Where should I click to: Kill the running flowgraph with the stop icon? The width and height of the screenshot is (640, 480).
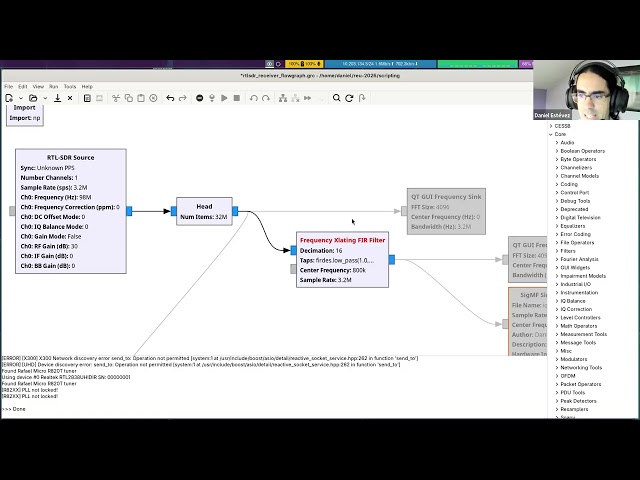pos(236,98)
